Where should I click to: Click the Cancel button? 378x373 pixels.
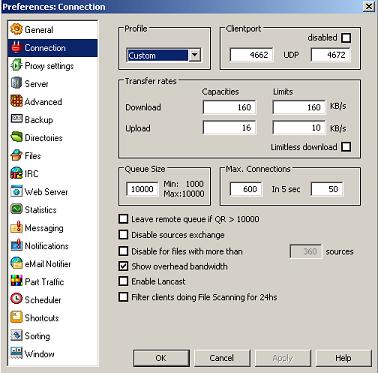click(222, 358)
